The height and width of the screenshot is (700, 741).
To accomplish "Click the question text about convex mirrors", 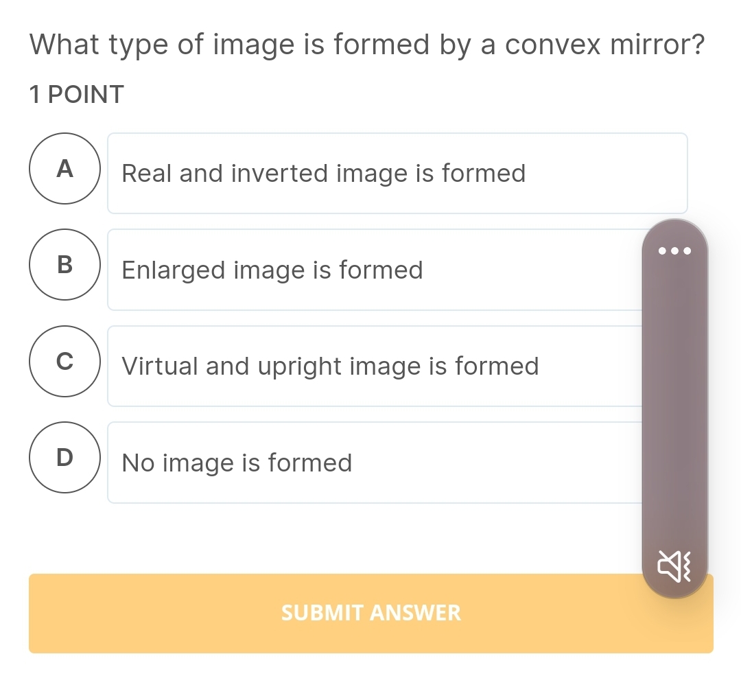I will pyautogui.click(x=367, y=44).
